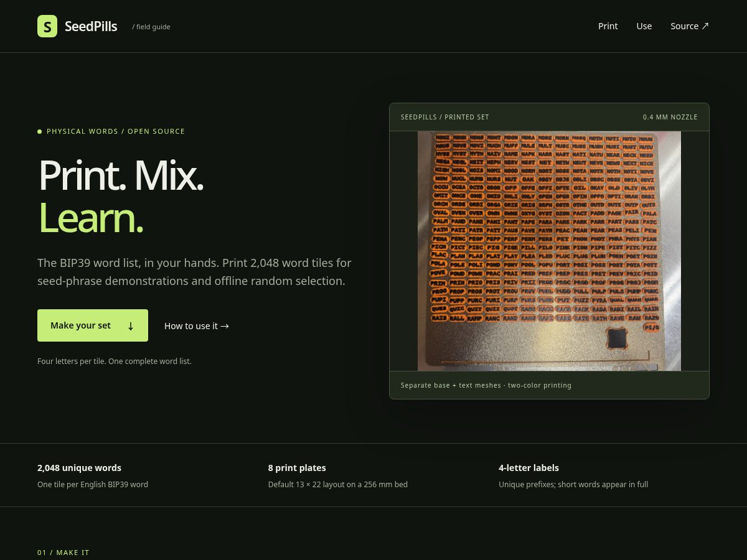Click the 'Four letters per tile' note
This screenshot has height=560, width=747.
click(x=115, y=361)
